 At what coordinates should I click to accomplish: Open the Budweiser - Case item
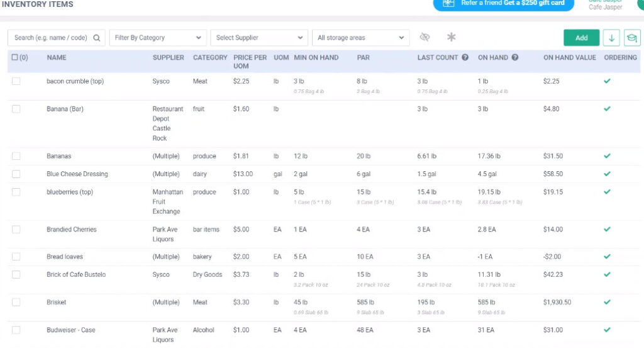point(70,330)
